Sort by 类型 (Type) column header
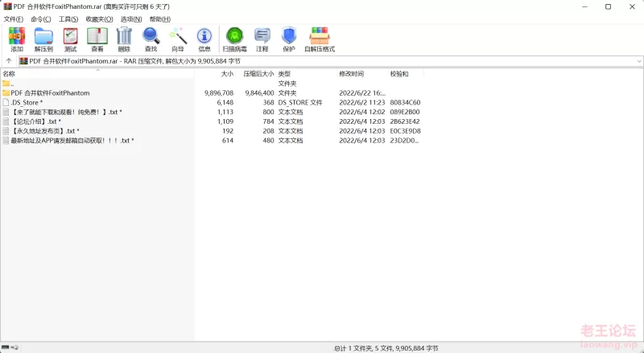Image resolution: width=644 pixels, height=353 pixels. click(306, 74)
